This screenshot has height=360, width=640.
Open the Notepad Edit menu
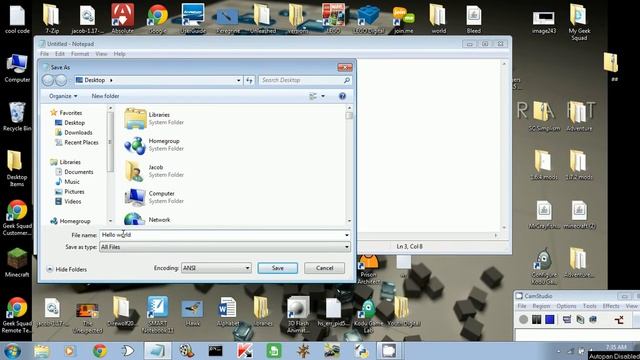pos(60,54)
